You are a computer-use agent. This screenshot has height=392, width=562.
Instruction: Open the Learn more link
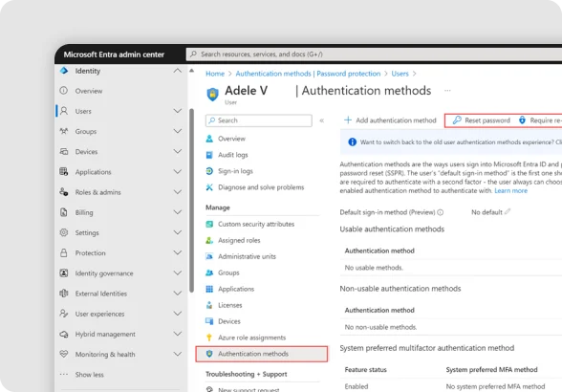click(x=510, y=191)
